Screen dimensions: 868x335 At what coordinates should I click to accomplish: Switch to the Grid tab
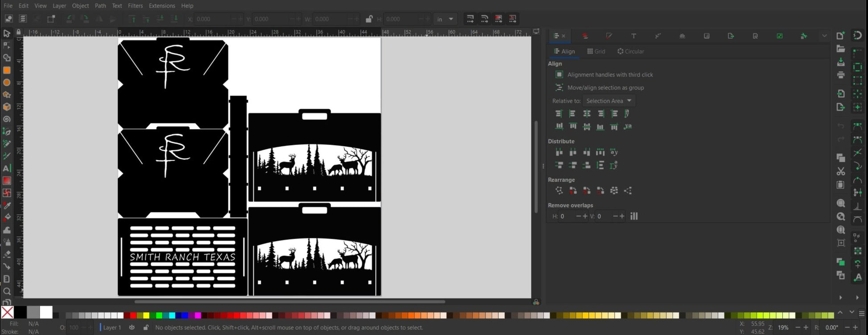pos(596,51)
